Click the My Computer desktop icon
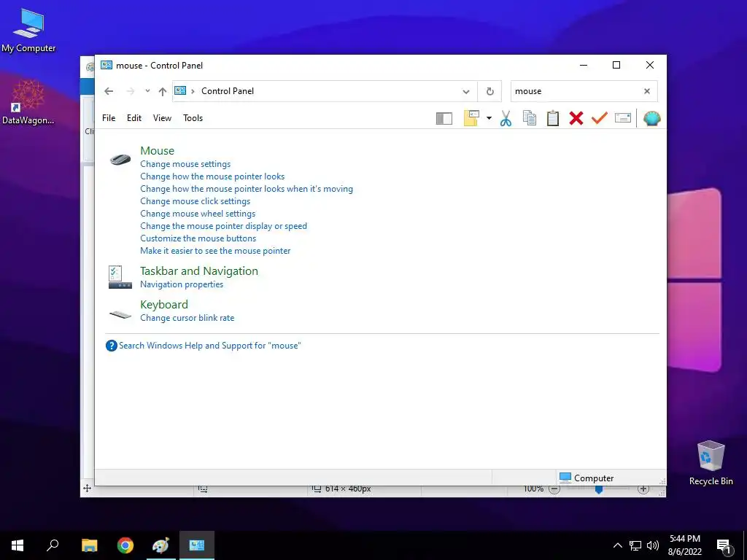Screen dimensions: 747x560 (28, 30)
